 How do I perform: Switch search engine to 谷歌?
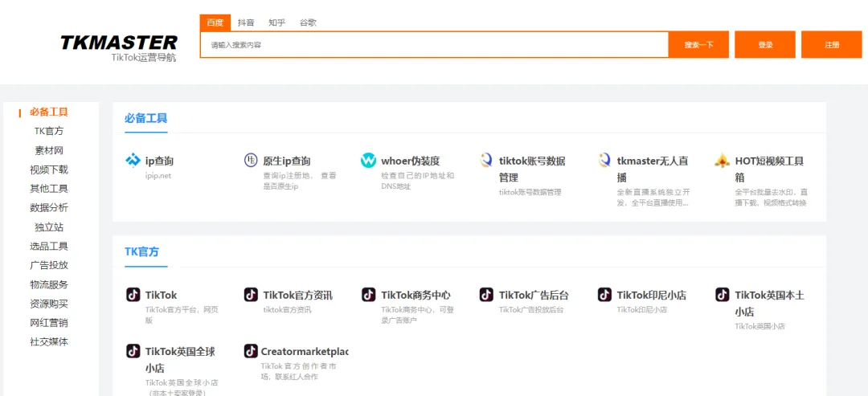308,22
